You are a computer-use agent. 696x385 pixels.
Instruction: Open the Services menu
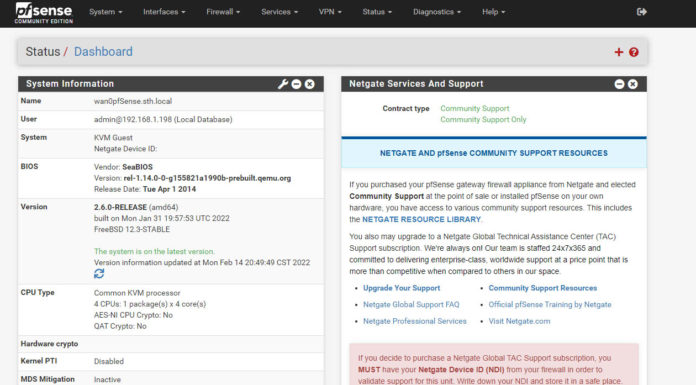[x=279, y=12]
